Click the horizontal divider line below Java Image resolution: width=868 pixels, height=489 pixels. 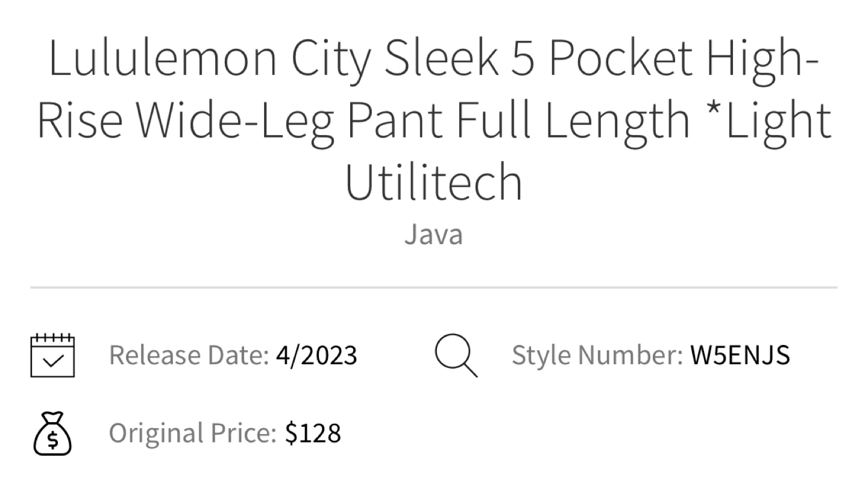pos(434,288)
